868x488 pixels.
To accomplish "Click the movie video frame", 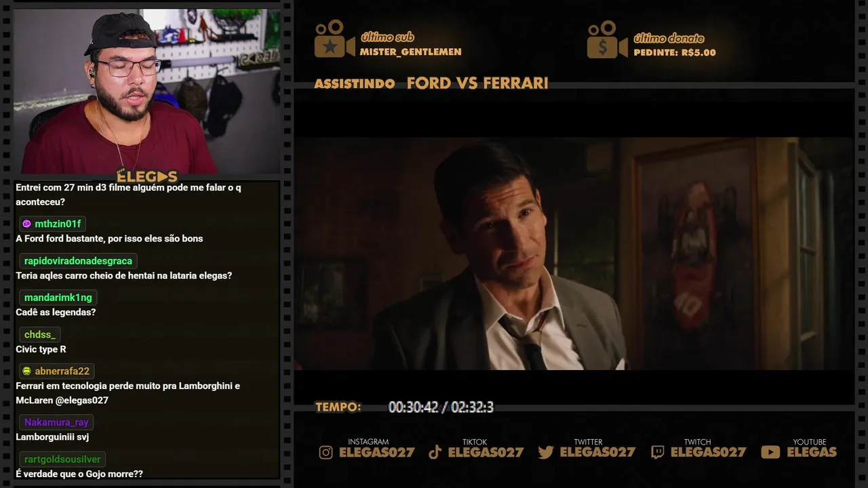I will (x=574, y=253).
